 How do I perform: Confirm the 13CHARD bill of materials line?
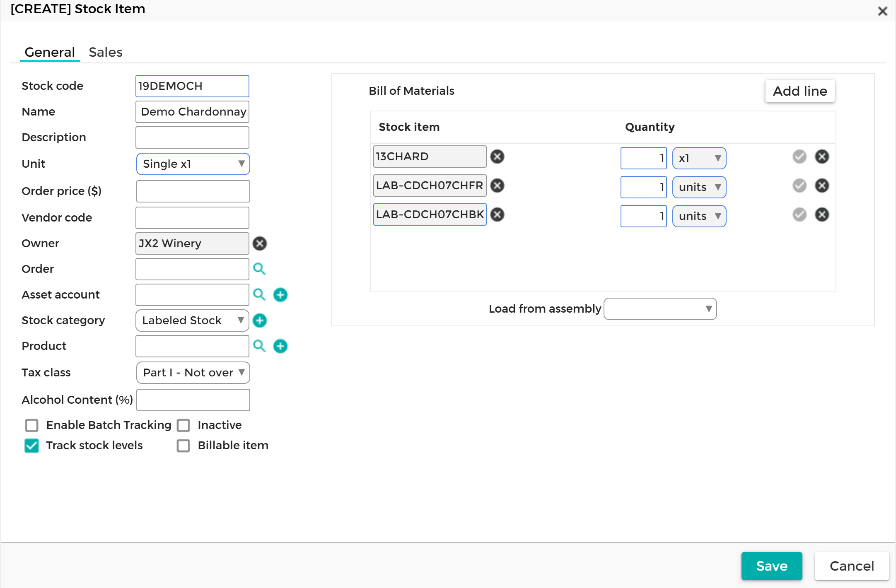pos(799,157)
